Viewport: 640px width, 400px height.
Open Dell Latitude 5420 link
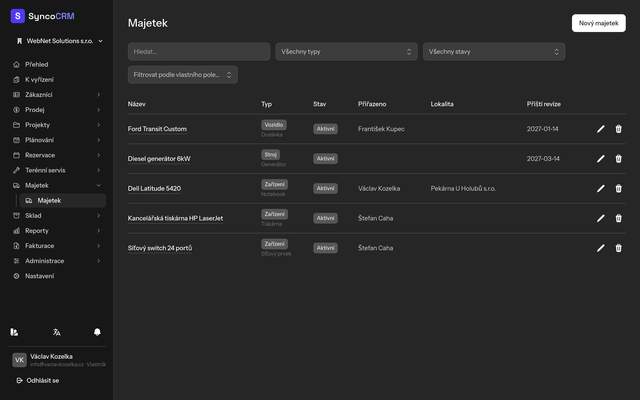[154, 189]
